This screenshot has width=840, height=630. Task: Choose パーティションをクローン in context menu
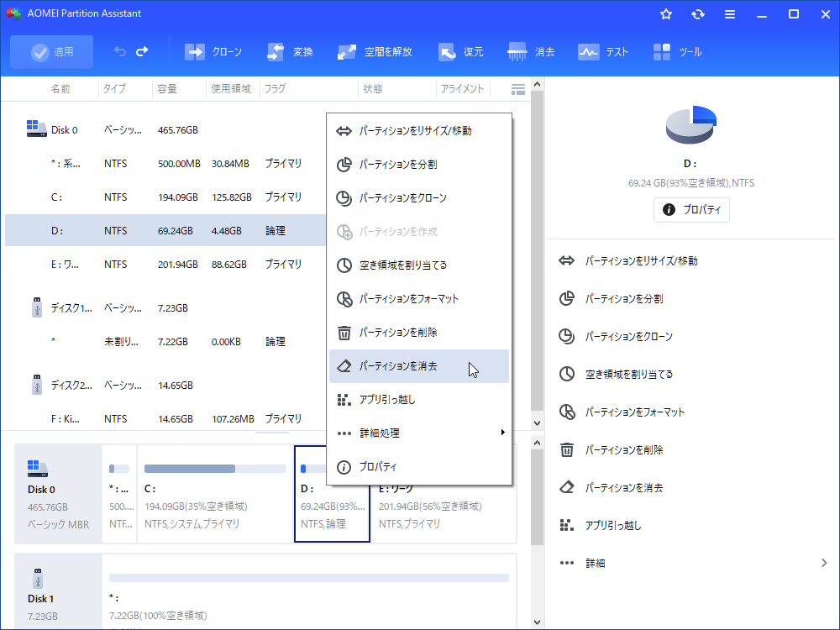pyautogui.click(x=419, y=198)
